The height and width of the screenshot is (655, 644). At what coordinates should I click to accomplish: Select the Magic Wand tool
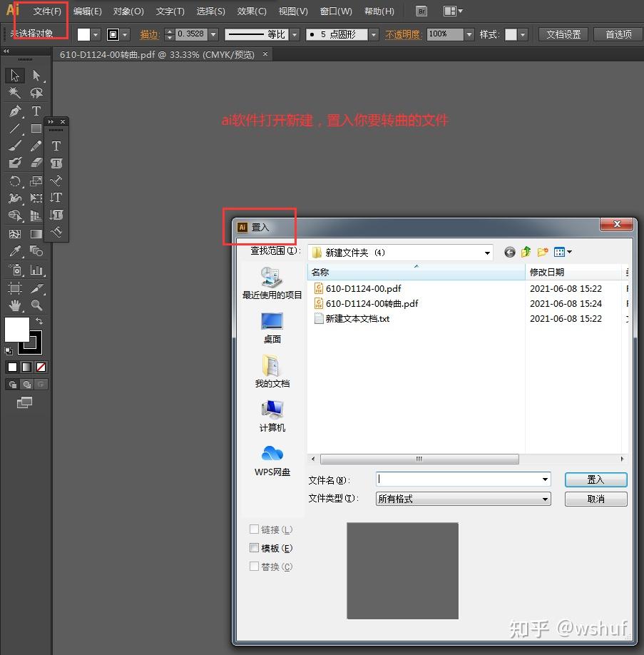pos(14,93)
